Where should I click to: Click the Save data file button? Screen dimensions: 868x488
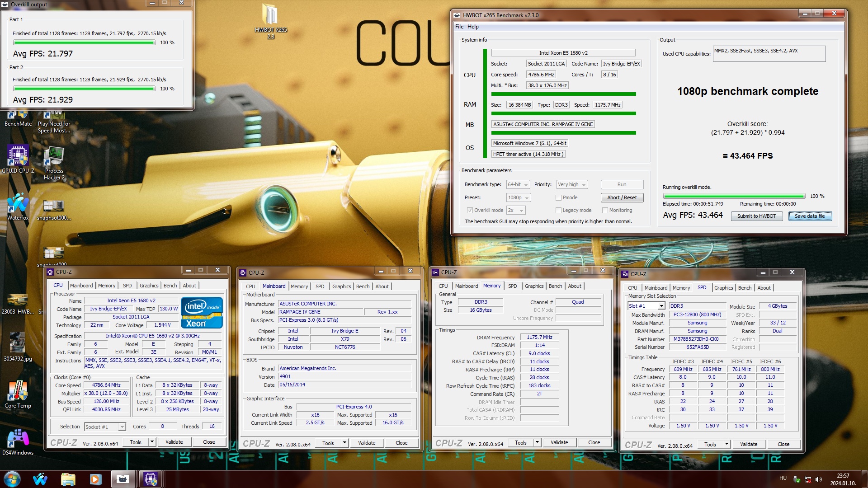point(810,216)
